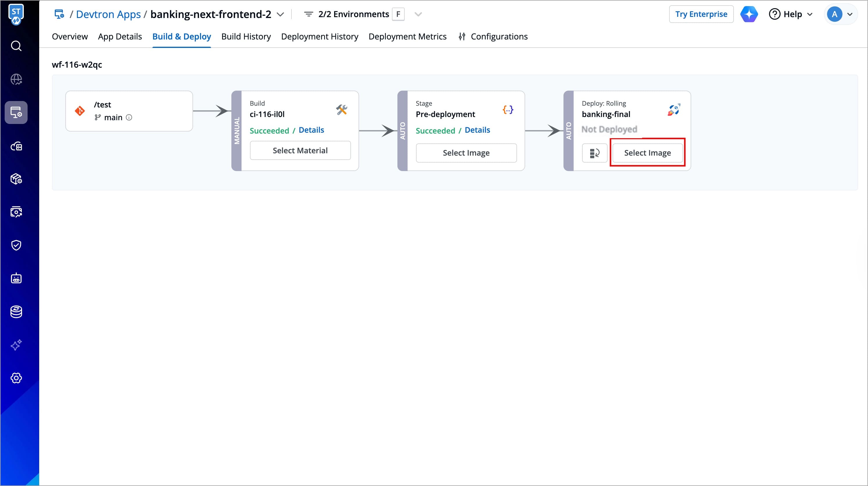Viewport: 868px width, 486px height.
Task: Open the Deployment Metrics tab
Action: click(x=407, y=36)
